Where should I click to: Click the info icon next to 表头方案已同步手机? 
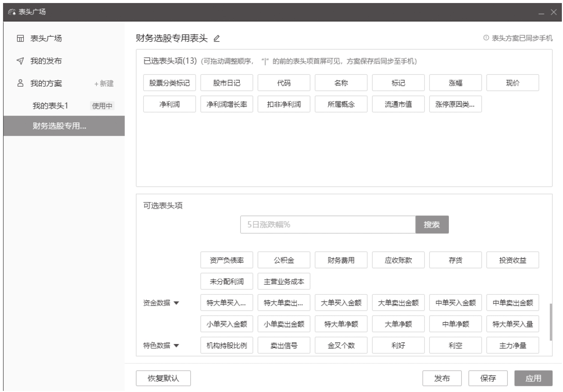[x=486, y=38]
